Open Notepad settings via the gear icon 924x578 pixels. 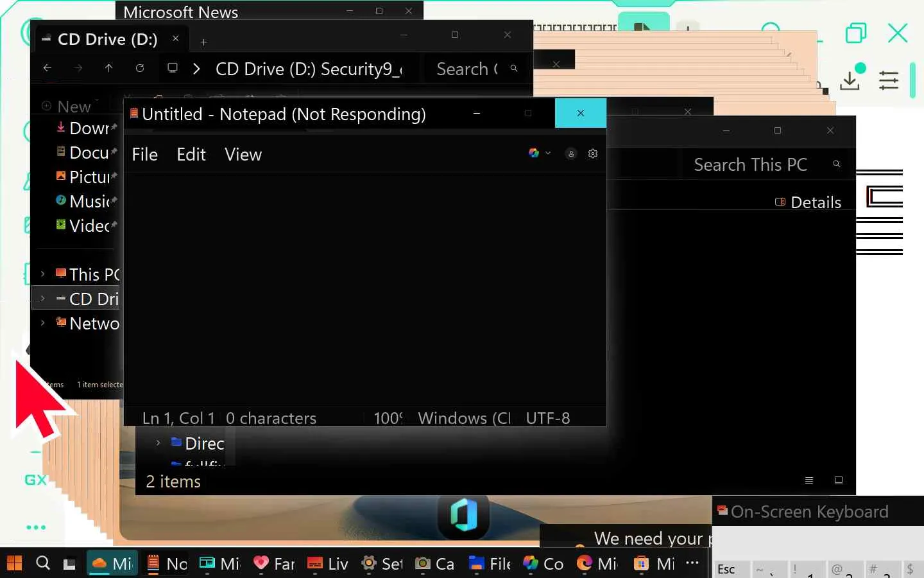click(593, 153)
